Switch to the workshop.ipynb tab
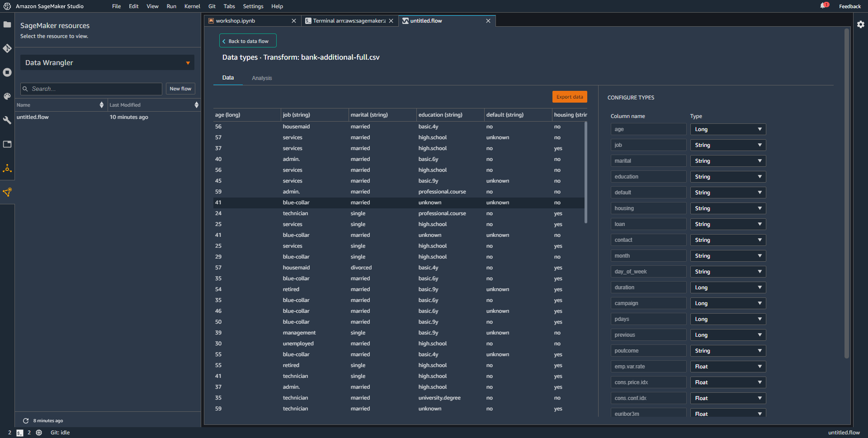This screenshot has height=438, width=868. coord(253,21)
